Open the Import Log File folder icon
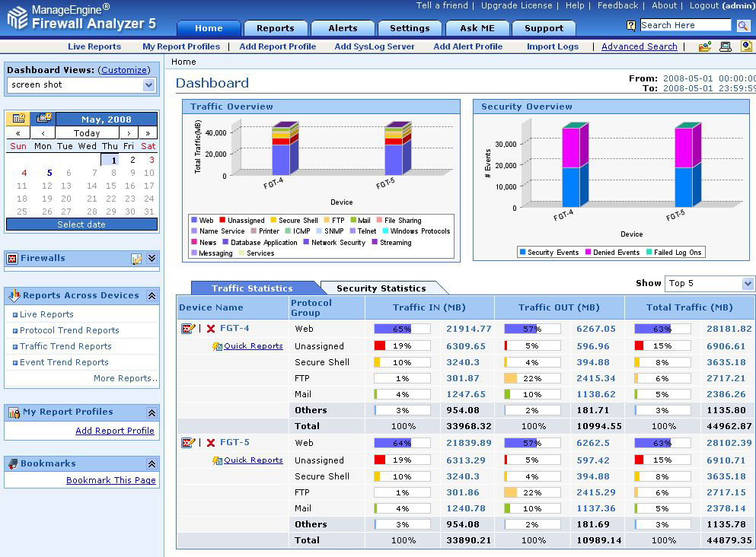Image resolution: width=756 pixels, height=557 pixels. 704,46
